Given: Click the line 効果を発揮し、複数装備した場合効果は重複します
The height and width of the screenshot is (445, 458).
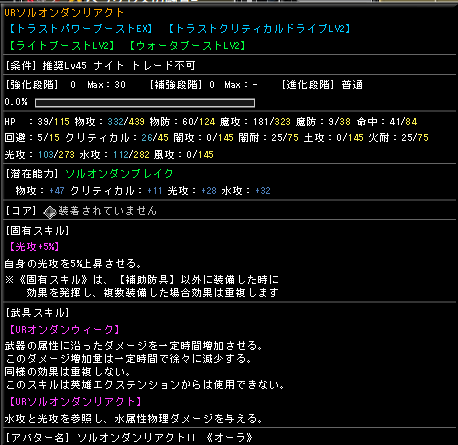Looking at the screenshot, I should (153, 293).
